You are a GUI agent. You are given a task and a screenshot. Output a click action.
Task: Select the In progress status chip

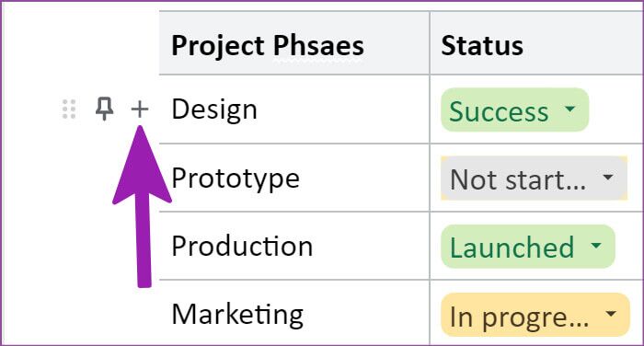pyautogui.click(x=535, y=315)
